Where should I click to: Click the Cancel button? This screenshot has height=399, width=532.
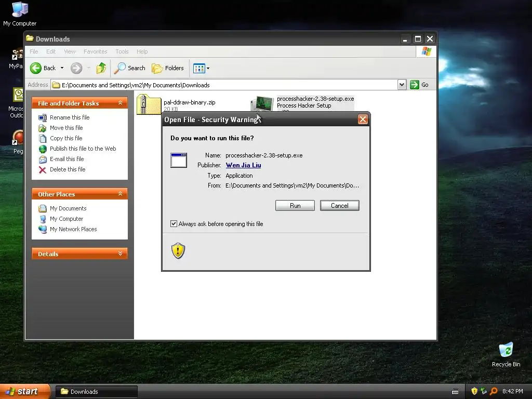pyautogui.click(x=339, y=206)
